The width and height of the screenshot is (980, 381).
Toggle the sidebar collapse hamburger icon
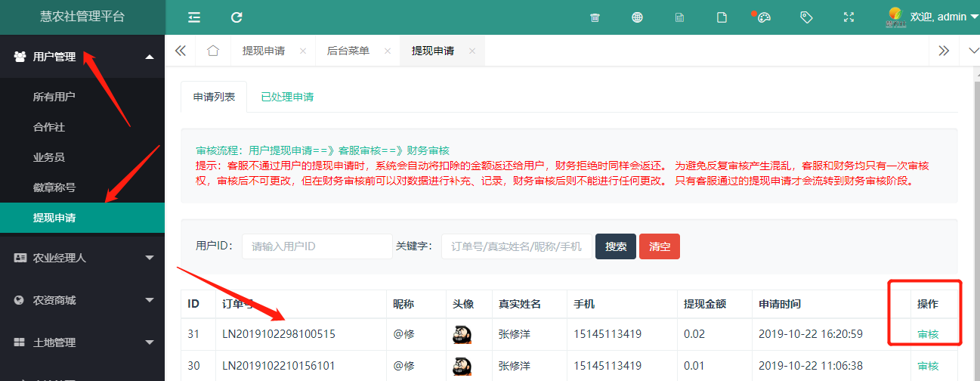(x=194, y=17)
